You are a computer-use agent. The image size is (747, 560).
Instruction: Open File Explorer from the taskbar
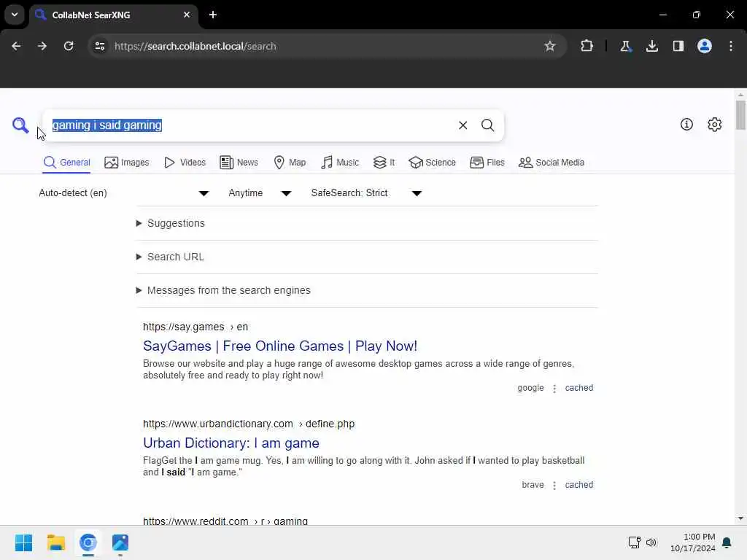click(x=55, y=542)
